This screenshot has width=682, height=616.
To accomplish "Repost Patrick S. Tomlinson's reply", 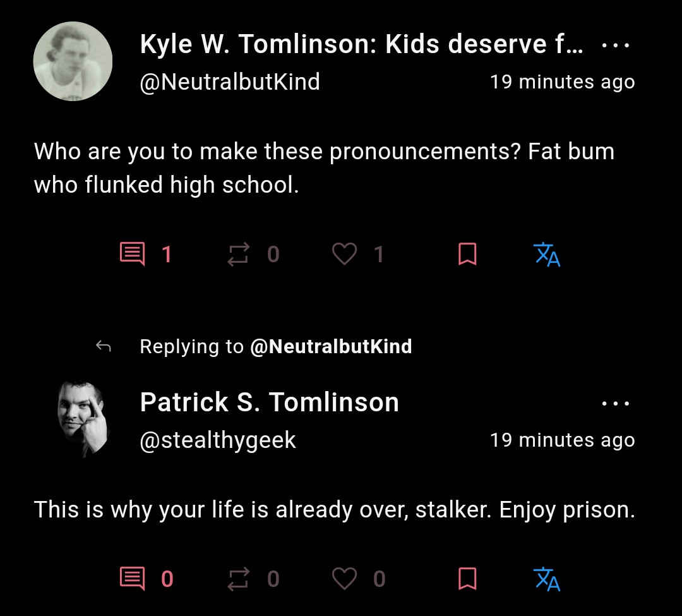I will pos(238,579).
